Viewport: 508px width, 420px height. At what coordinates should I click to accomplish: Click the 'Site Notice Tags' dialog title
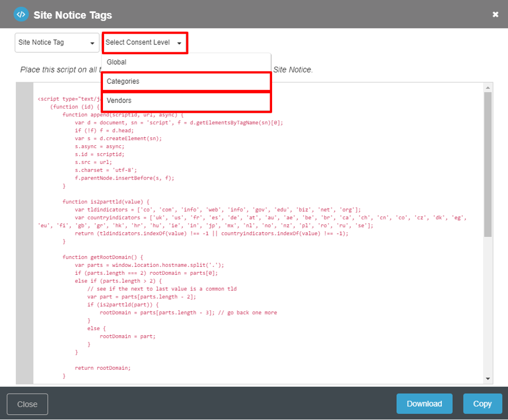pyautogui.click(x=73, y=15)
